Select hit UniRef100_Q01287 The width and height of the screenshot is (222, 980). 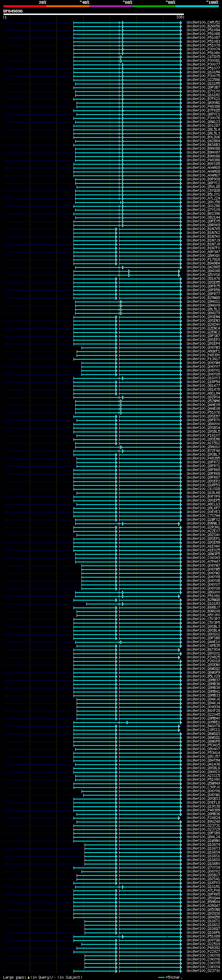[203, 125]
